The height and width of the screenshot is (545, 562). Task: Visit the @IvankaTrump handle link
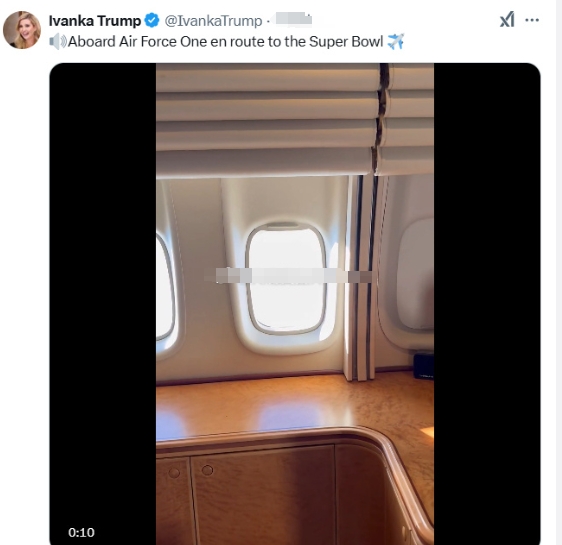(213, 21)
